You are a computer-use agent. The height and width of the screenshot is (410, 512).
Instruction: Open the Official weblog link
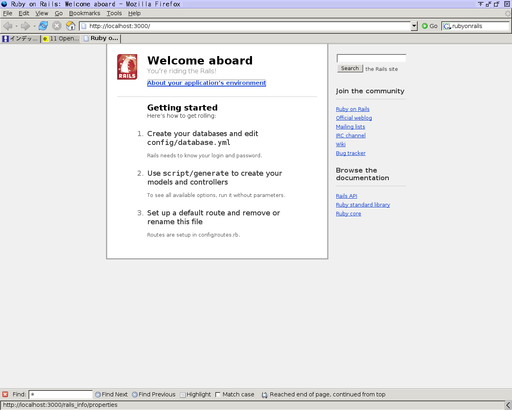click(x=354, y=118)
